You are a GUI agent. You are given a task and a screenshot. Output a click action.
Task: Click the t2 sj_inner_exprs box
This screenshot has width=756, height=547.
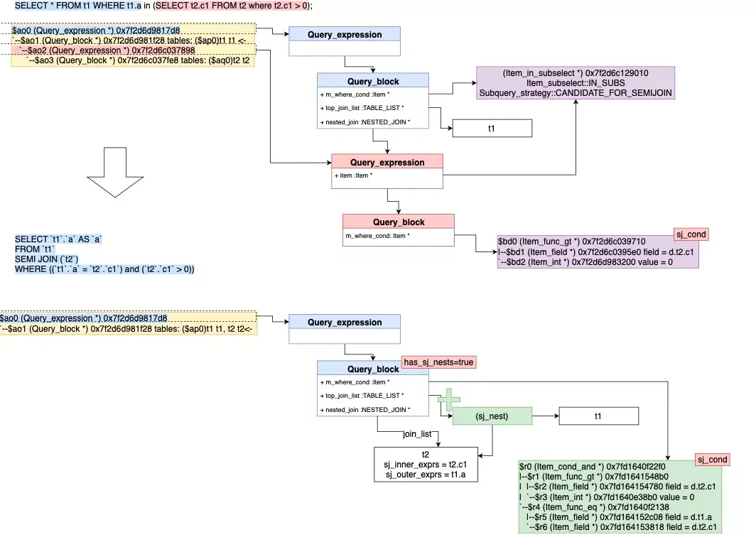pyautogui.click(x=426, y=465)
